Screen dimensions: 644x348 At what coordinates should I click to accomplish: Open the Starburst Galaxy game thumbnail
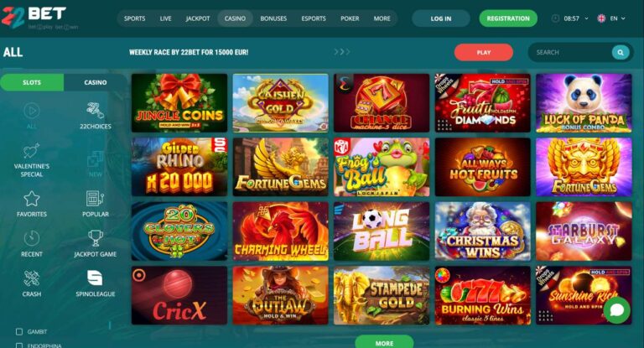pyautogui.click(x=584, y=231)
